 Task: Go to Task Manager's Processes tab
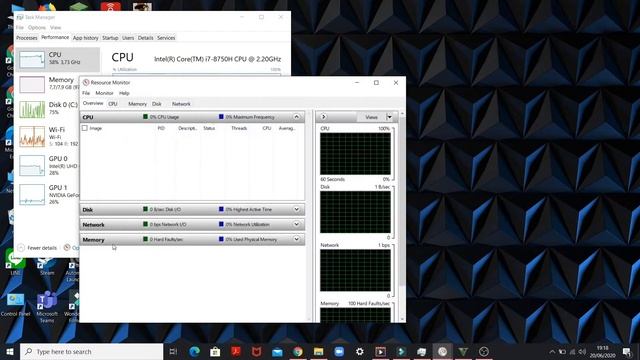tap(27, 38)
